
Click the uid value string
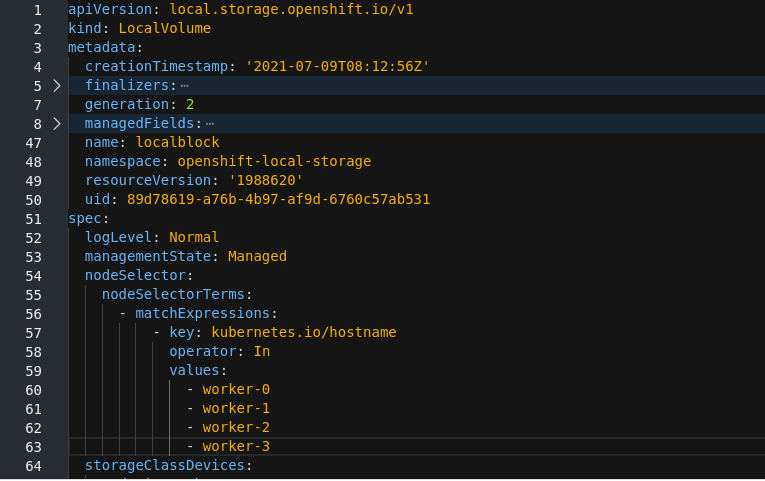278,200
